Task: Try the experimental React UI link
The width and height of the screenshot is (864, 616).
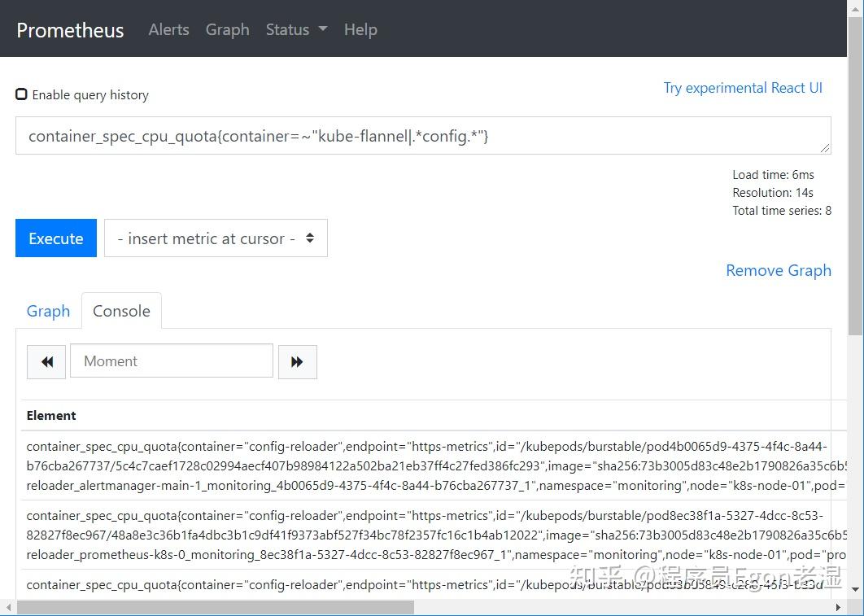Action: (743, 88)
